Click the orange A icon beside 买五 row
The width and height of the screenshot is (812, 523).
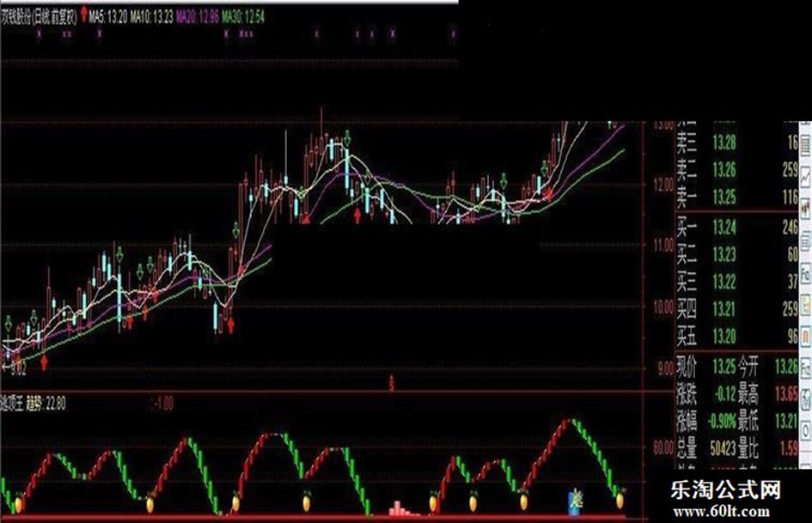pos(805,336)
